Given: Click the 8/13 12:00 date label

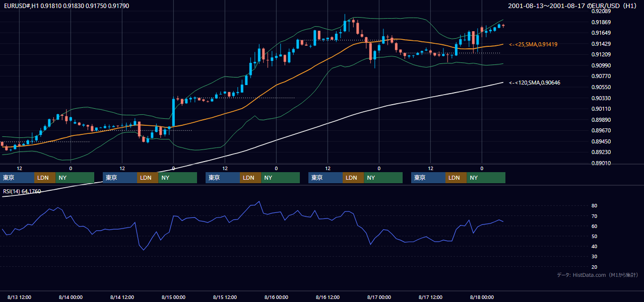Looking at the screenshot, I should 20,297.
